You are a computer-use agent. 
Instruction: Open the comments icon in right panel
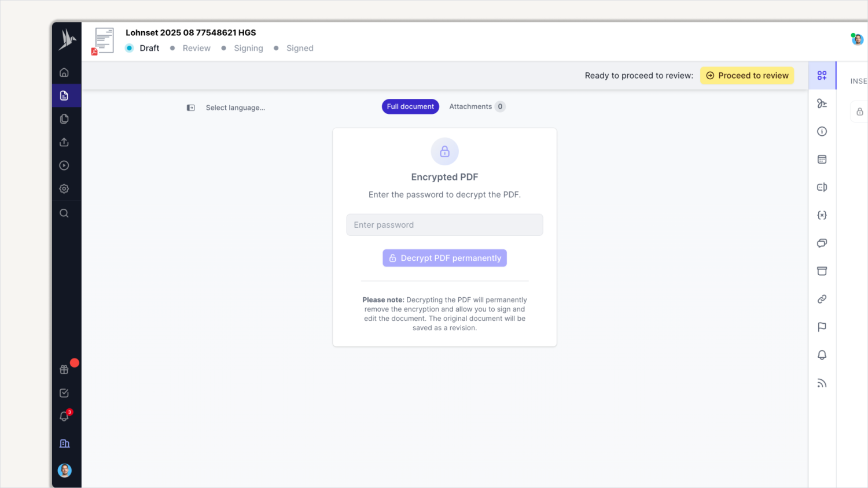click(x=822, y=243)
